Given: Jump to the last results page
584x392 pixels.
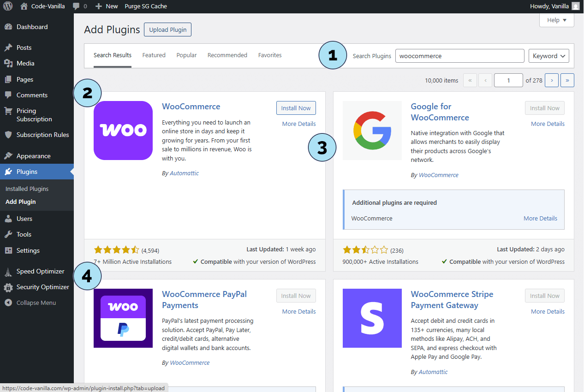Looking at the screenshot, I should pos(567,80).
